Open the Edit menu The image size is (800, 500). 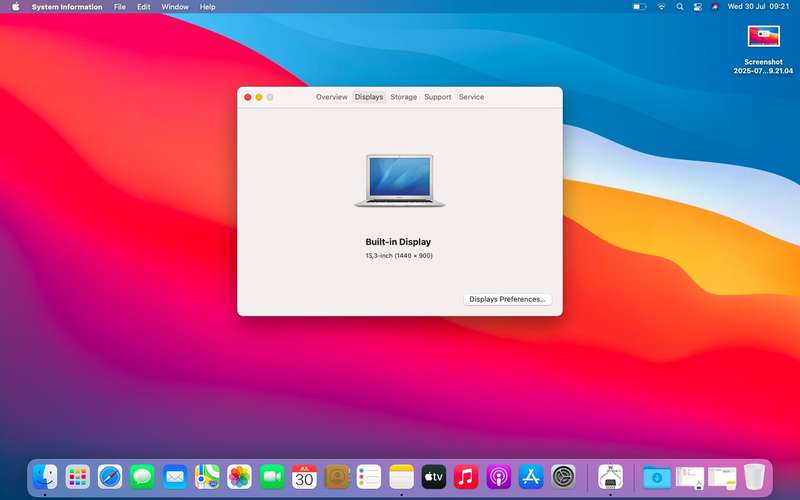[143, 7]
